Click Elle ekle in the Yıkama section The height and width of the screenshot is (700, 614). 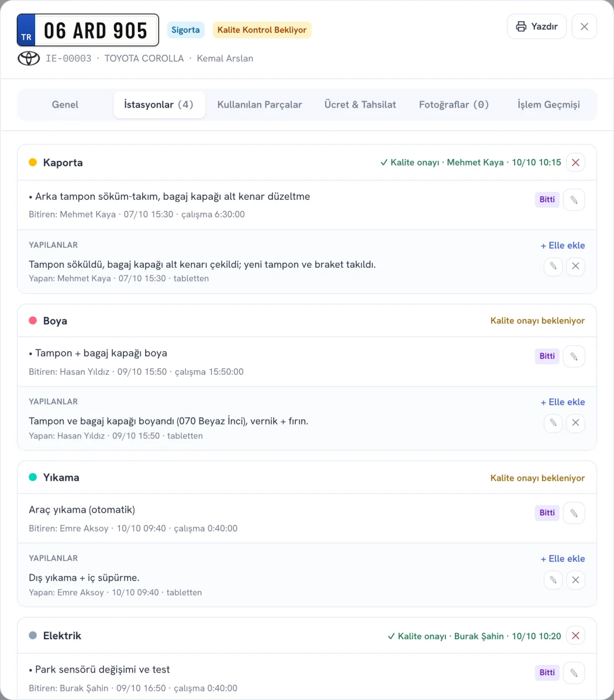(x=563, y=559)
